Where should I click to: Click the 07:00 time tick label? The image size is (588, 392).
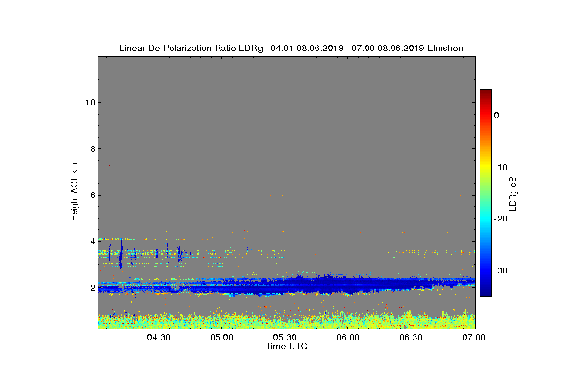coord(475,337)
